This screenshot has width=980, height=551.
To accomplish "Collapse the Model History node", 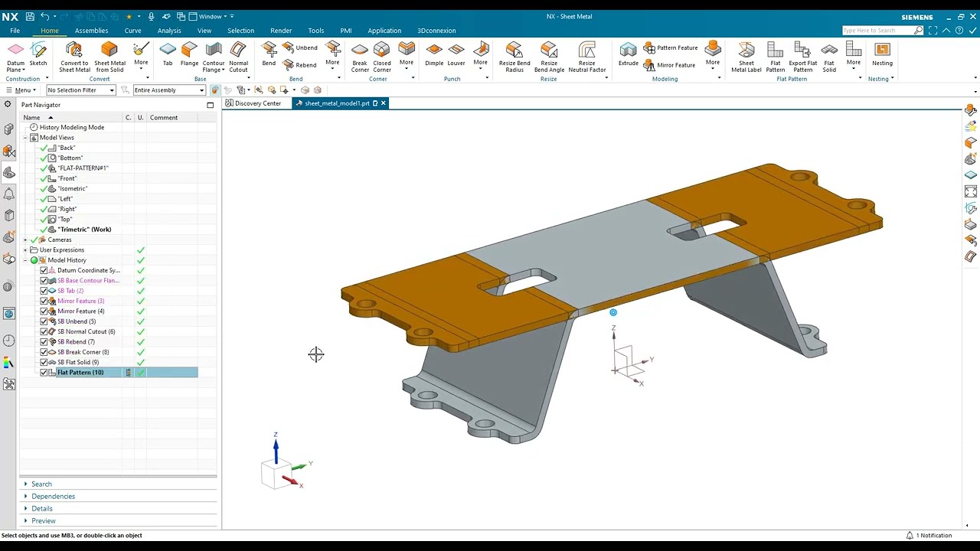I will pyautogui.click(x=25, y=260).
